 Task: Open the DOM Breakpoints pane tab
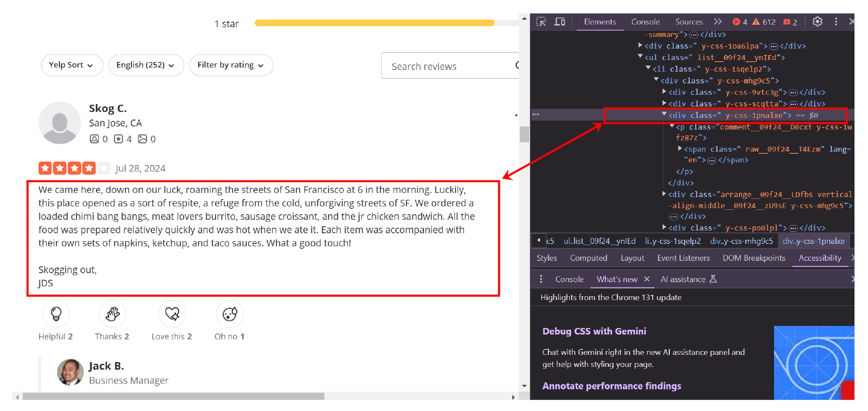tap(754, 258)
